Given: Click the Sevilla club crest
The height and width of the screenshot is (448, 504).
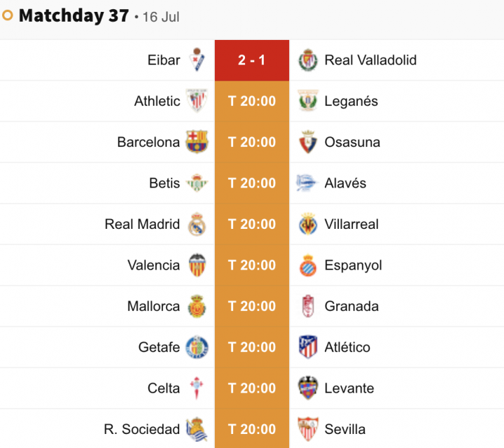Looking at the screenshot, I should pyautogui.click(x=308, y=429).
